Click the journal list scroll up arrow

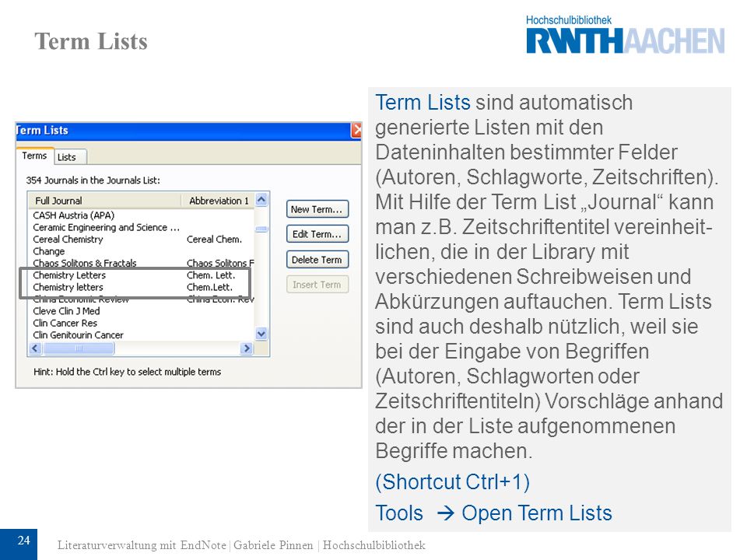[261, 200]
